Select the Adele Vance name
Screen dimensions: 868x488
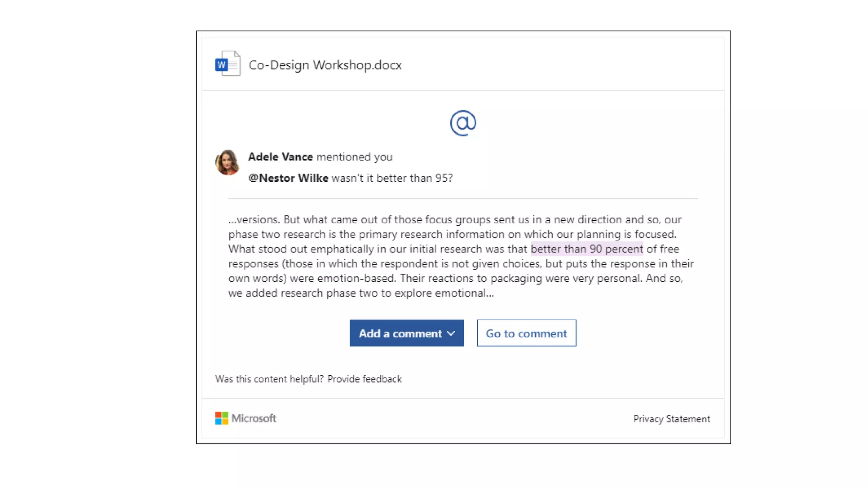(280, 157)
